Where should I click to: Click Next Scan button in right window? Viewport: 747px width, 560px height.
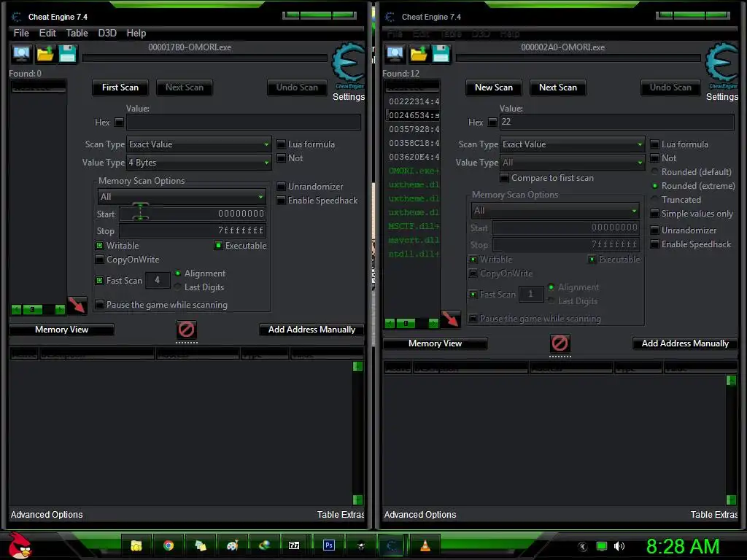point(558,87)
